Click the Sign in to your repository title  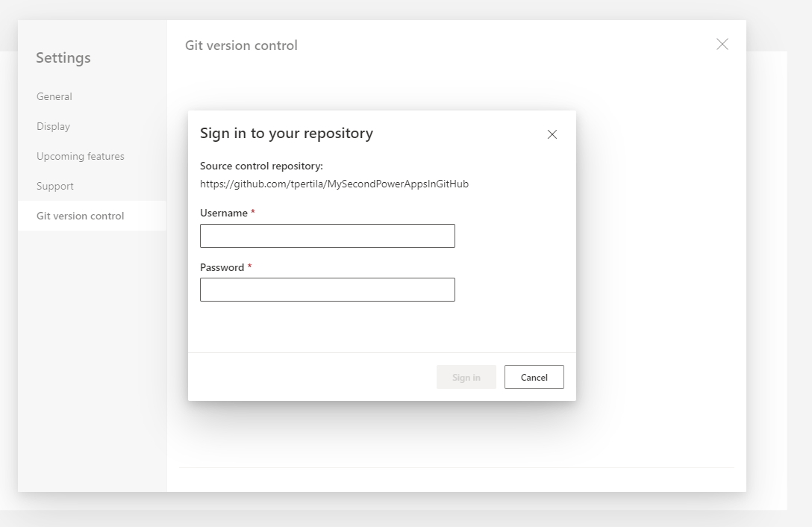(287, 133)
